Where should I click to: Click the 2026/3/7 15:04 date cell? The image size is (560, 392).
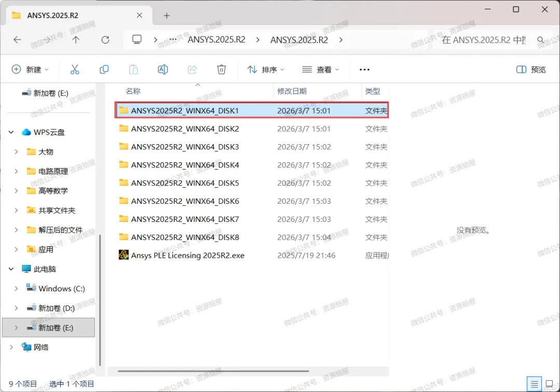(304, 237)
